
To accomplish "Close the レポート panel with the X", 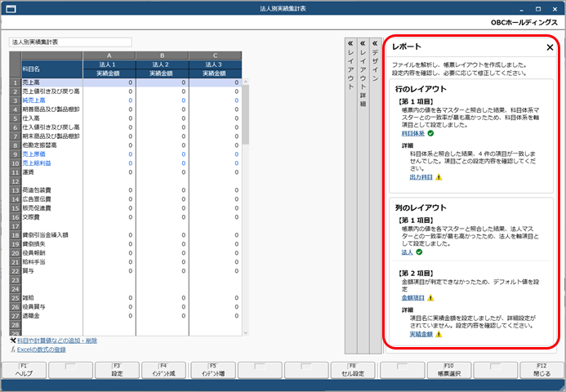I will coord(550,47).
